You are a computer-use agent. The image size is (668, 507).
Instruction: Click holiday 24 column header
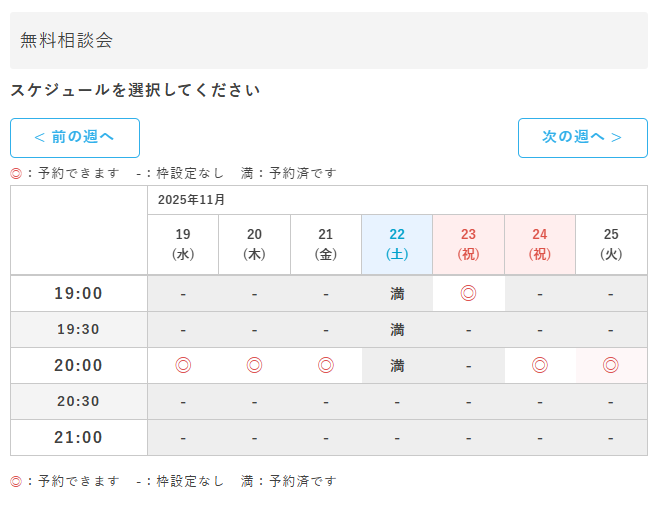pyautogui.click(x=540, y=244)
